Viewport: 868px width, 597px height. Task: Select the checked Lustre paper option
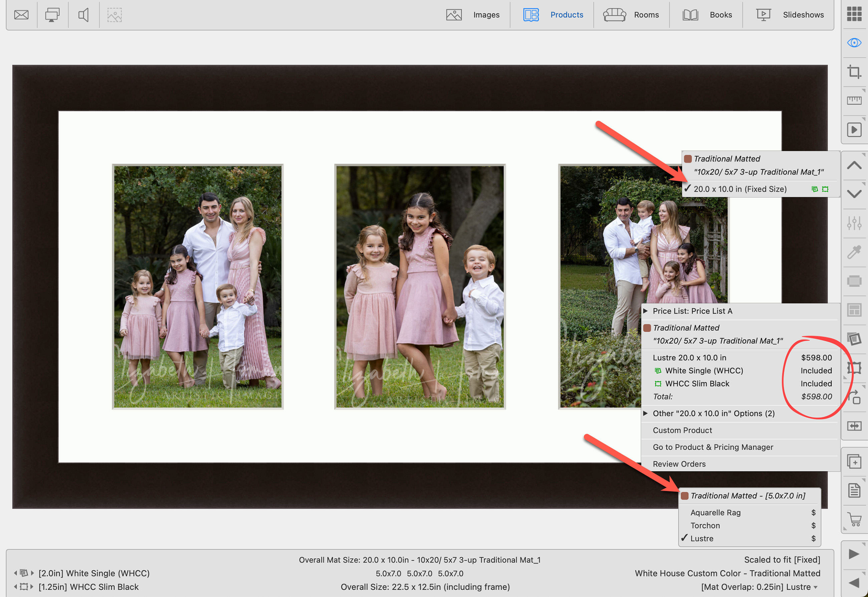(x=702, y=538)
